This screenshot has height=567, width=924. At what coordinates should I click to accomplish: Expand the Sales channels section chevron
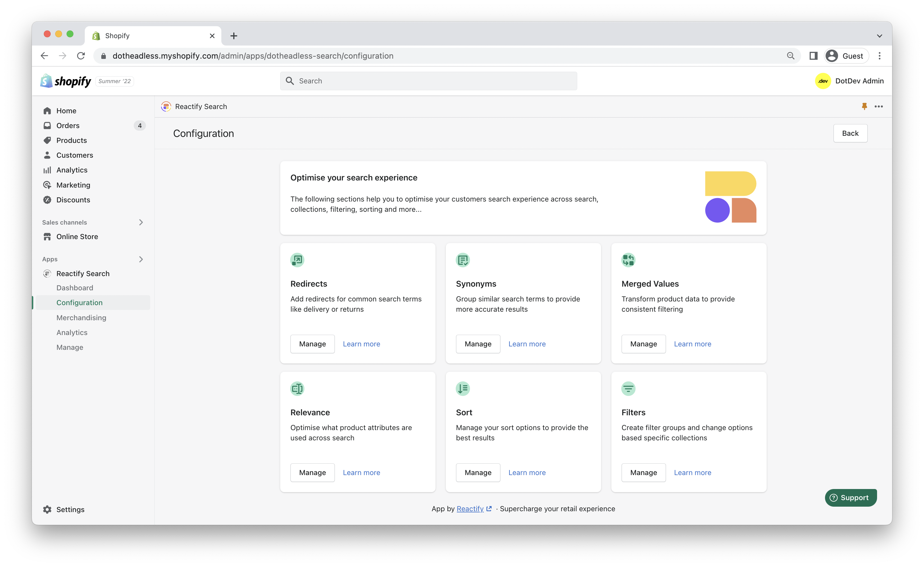(x=141, y=222)
